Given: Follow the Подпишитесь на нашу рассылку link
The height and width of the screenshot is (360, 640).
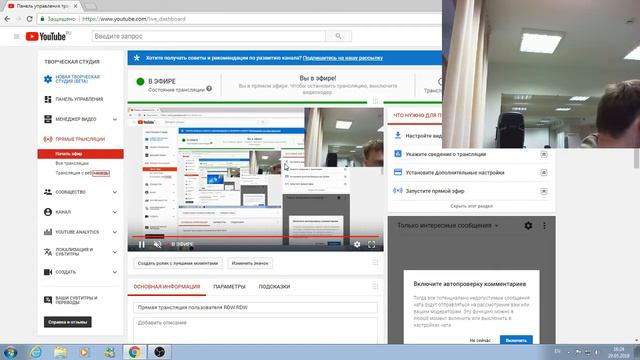Looking at the screenshot, I should coord(342,58).
